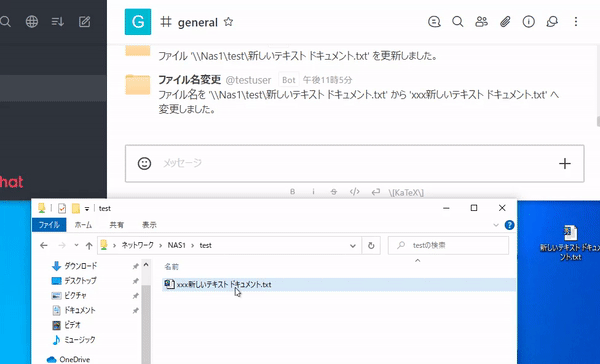Open the 共有 ribbon tab

click(116, 225)
